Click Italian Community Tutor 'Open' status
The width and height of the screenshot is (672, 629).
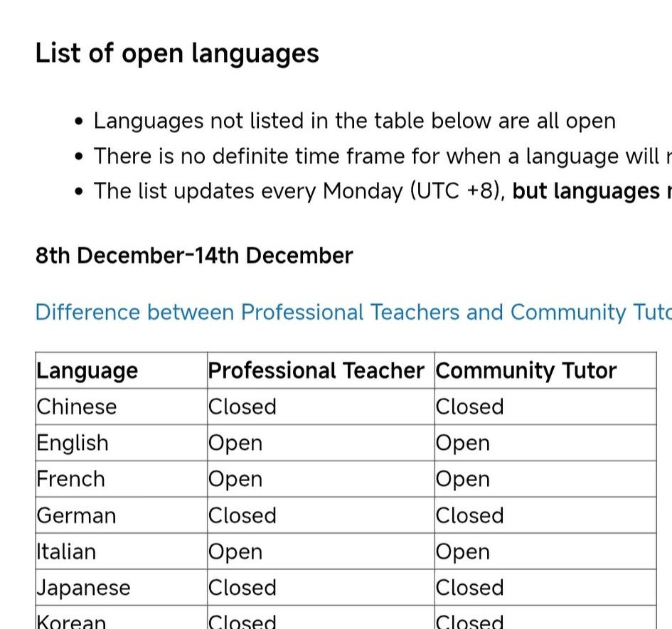tap(462, 552)
